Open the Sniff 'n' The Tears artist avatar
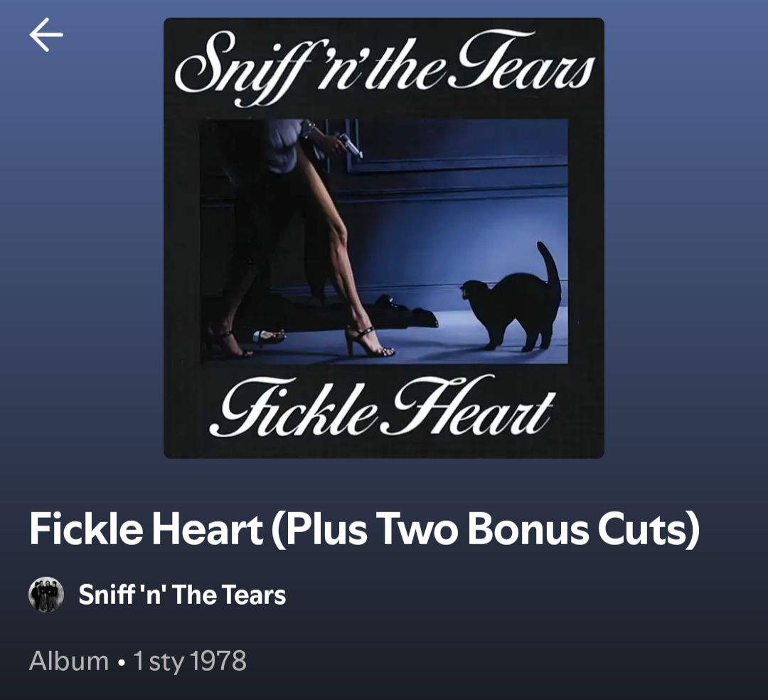768x700 pixels. pos(46,594)
